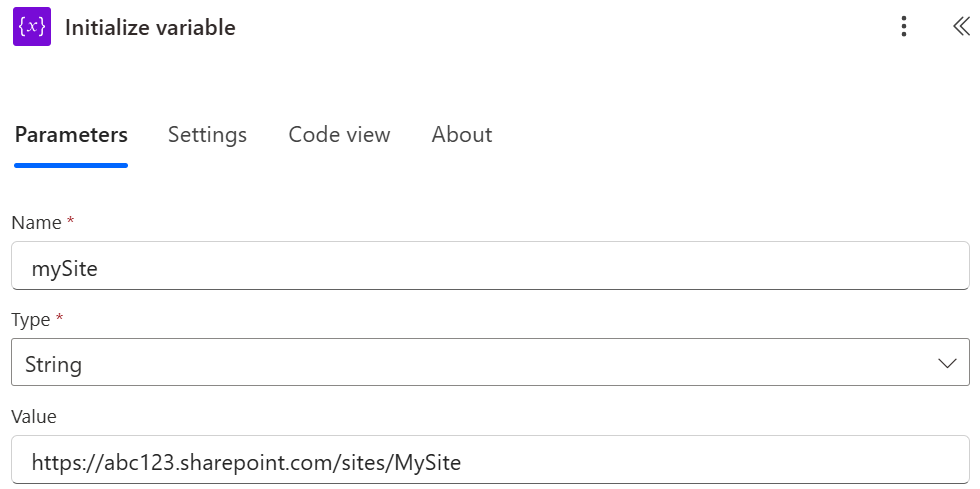Click the blue underline below Parameters
Viewport: 980px width, 489px height.
(71, 165)
